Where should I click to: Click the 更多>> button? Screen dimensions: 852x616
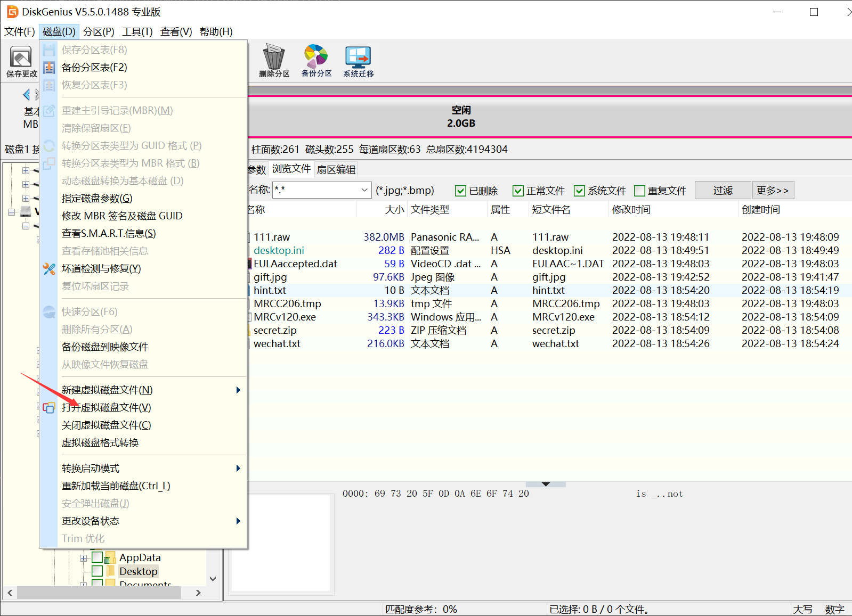point(773,190)
